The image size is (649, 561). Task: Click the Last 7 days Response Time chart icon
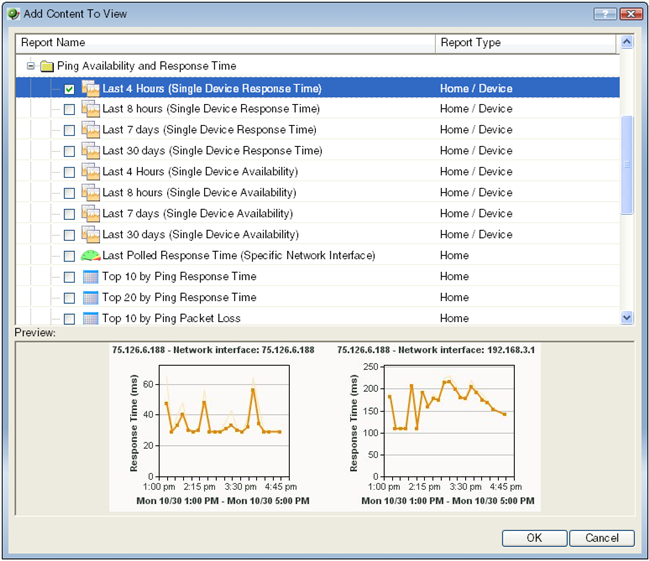(x=90, y=130)
